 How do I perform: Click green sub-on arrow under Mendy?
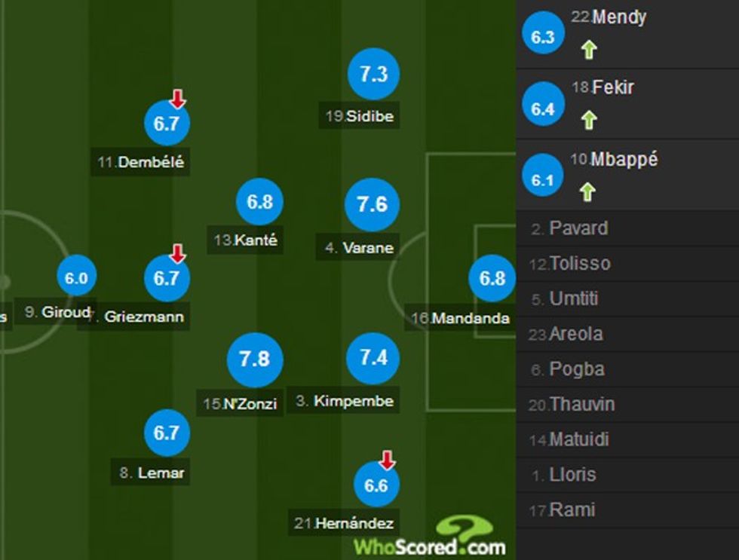[x=589, y=50]
